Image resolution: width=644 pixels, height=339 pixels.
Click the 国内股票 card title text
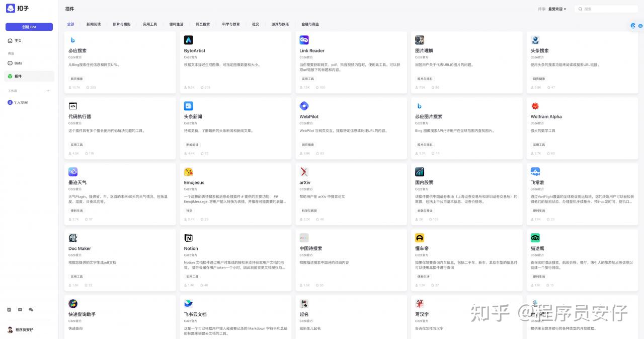(424, 183)
